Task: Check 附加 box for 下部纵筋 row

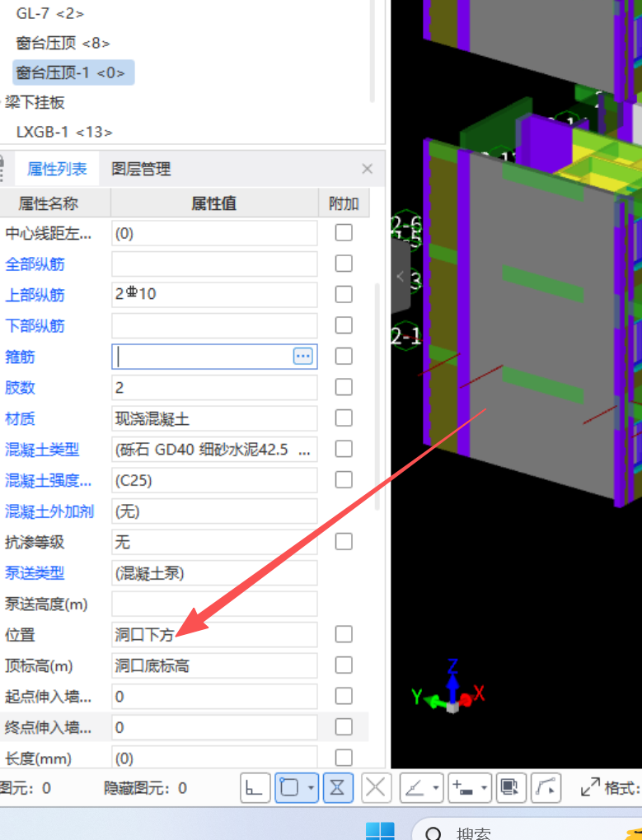Action: 344,325
